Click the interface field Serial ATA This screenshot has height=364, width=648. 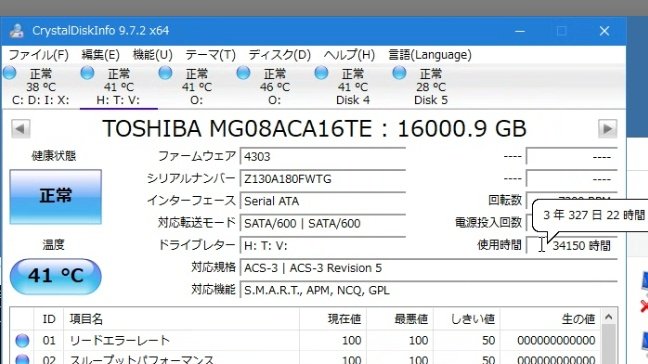(x=323, y=201)
